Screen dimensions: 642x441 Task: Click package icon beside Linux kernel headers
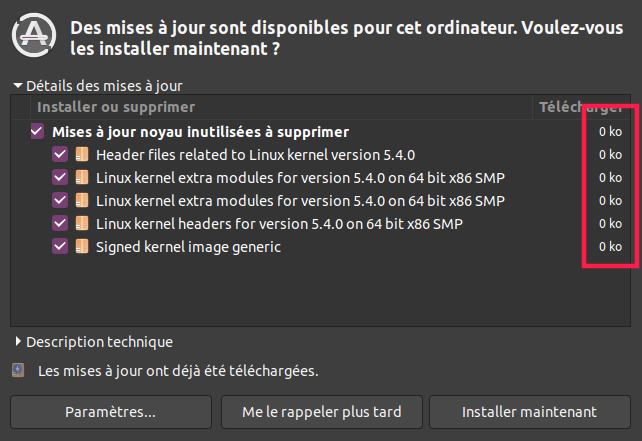click(x=82, y=224)
